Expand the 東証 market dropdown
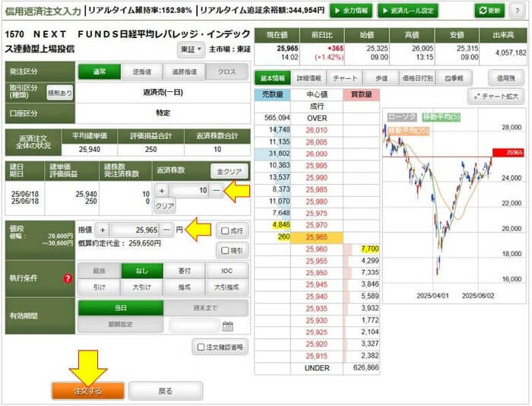The width and height of the screenshot is (532, 406). 191,49
